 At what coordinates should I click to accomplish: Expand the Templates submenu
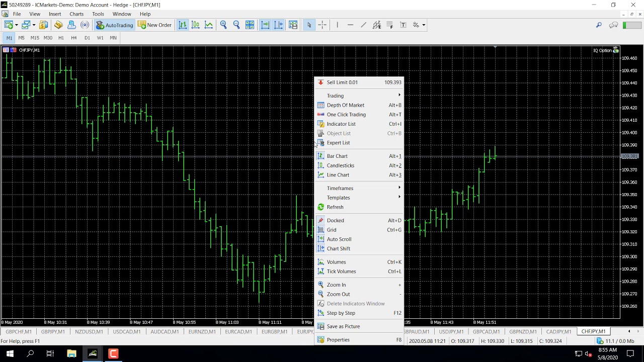(359, 198)
